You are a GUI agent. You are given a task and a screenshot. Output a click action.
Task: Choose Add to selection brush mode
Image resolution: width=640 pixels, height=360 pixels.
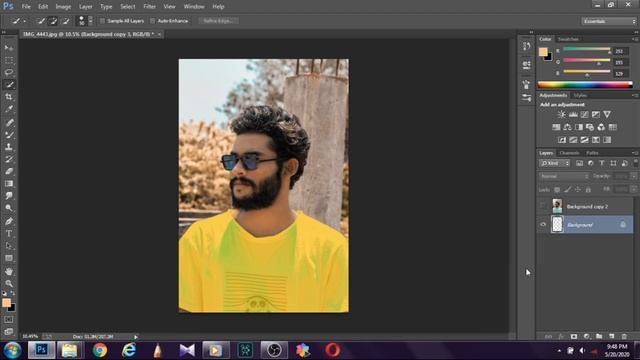coord(53,21)
